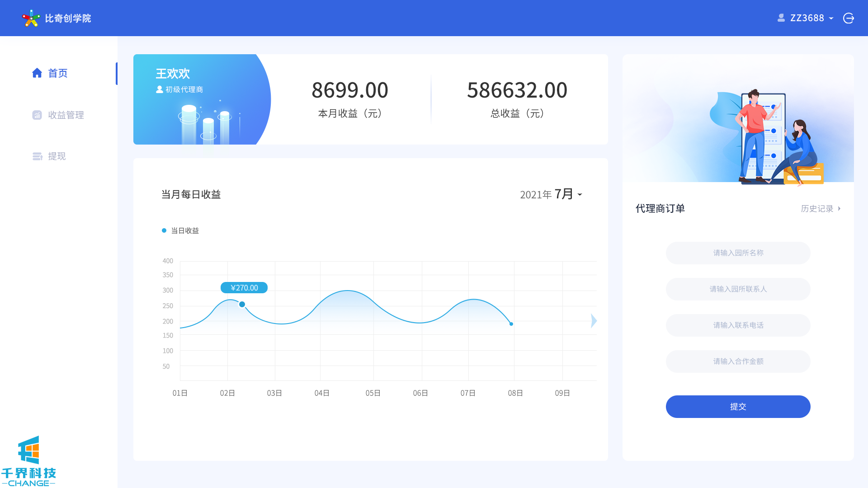
Task: Click the 比奇创学院 star logo
Action: (x=31, y=19)
